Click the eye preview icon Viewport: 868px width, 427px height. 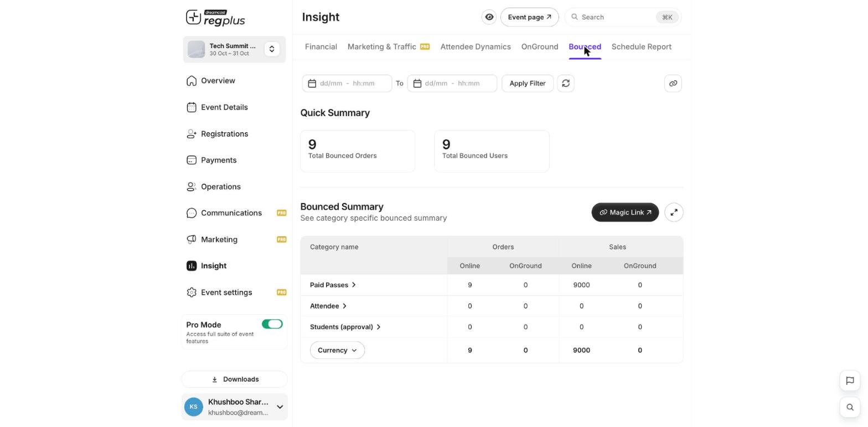pos(489,17)
